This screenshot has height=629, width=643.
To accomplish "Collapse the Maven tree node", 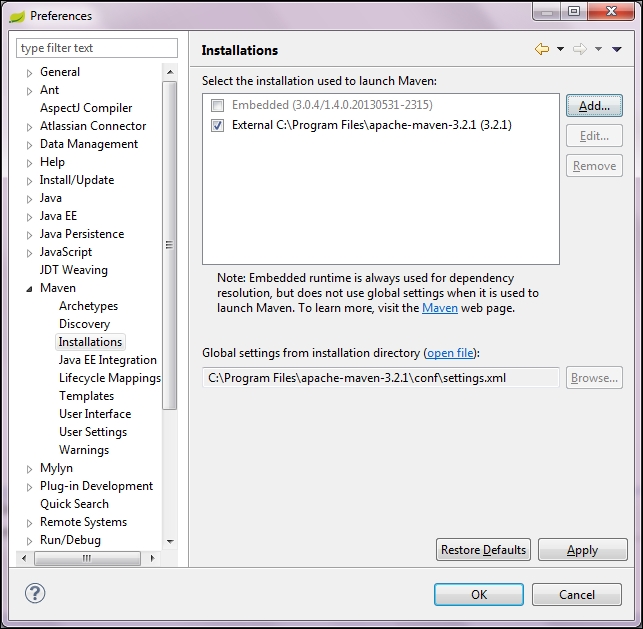I will point(30,289).
